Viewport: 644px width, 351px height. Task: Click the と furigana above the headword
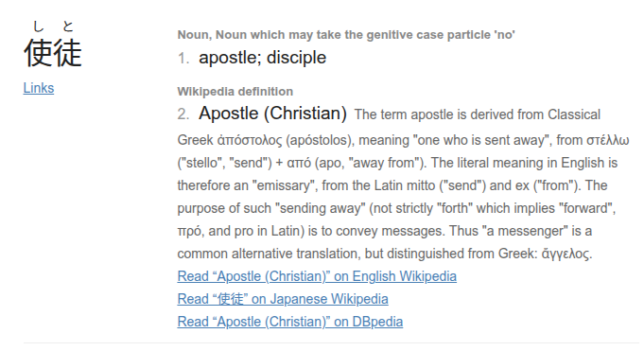(68, 26)
